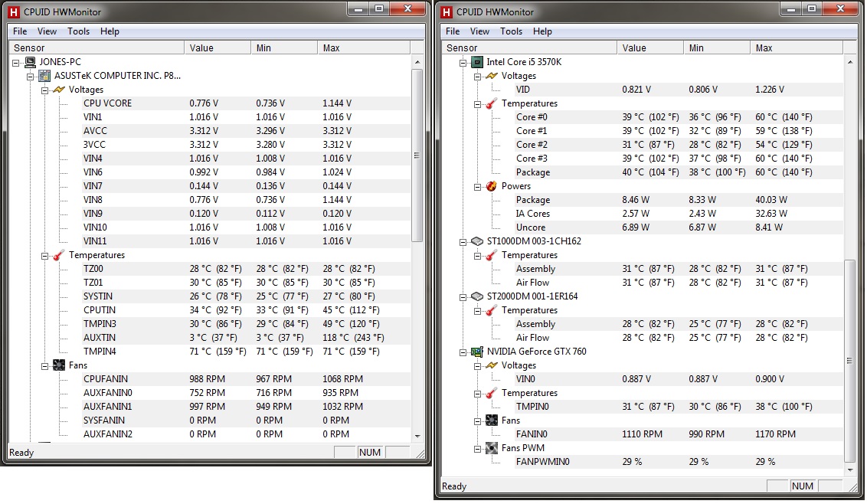The width and height of the screenshot is (867, 504).
Task: Click the Intel Core i5 3570K CPU icon
Action: point(476,62)
